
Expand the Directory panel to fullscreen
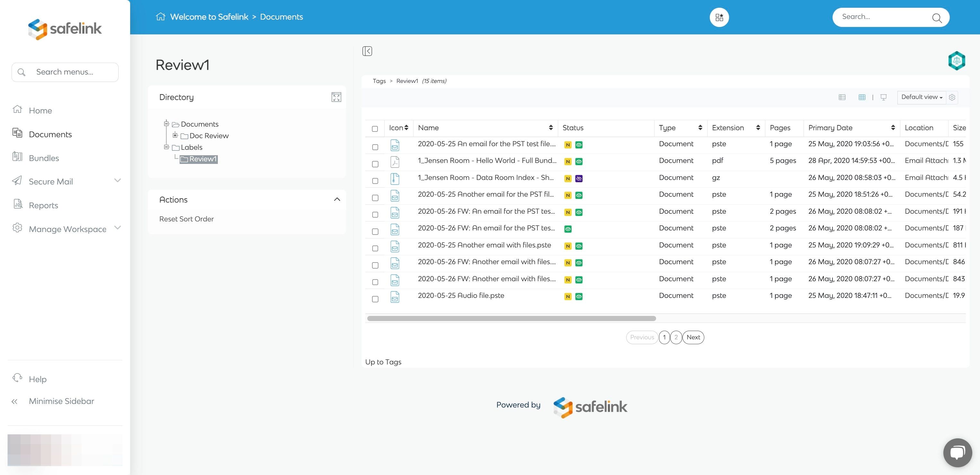pos(336,97)
